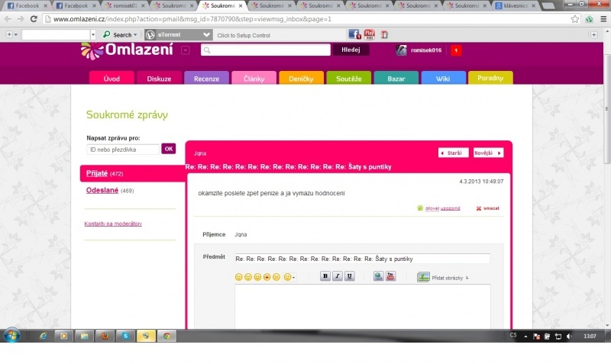Open the notification badge showing 1
This screenshot has width=611, height=364.
(456, 50)
